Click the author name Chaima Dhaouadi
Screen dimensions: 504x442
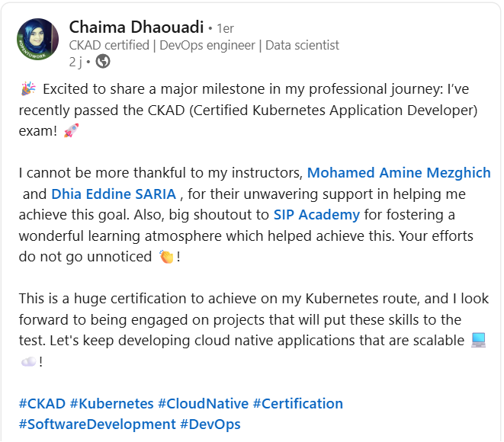(136, 27)
